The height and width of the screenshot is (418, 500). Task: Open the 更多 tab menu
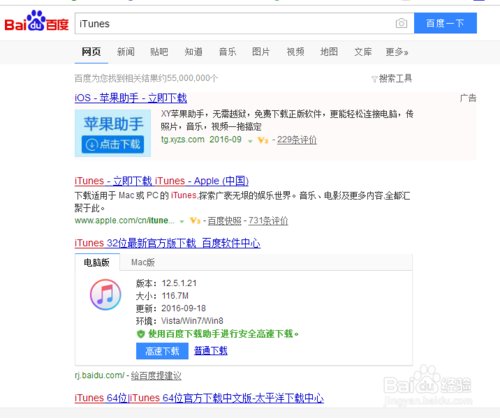click(x=397, y=52)
